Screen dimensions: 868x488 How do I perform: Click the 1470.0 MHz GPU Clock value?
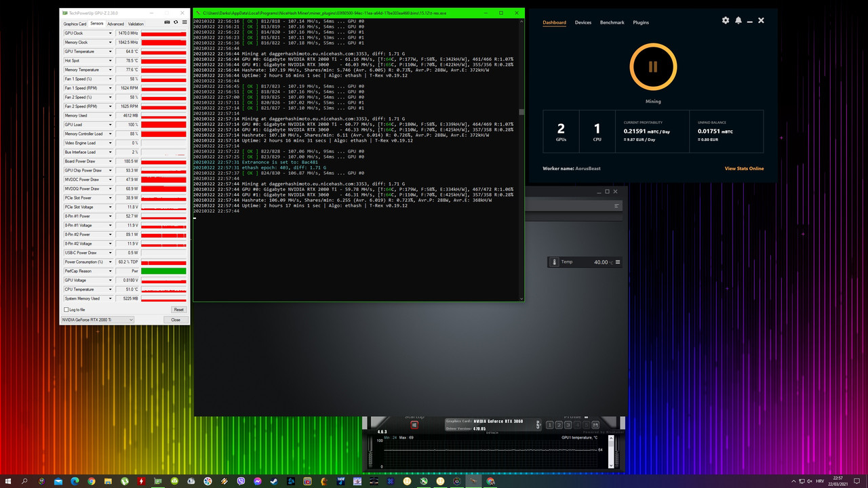click(x=127, y=33)
